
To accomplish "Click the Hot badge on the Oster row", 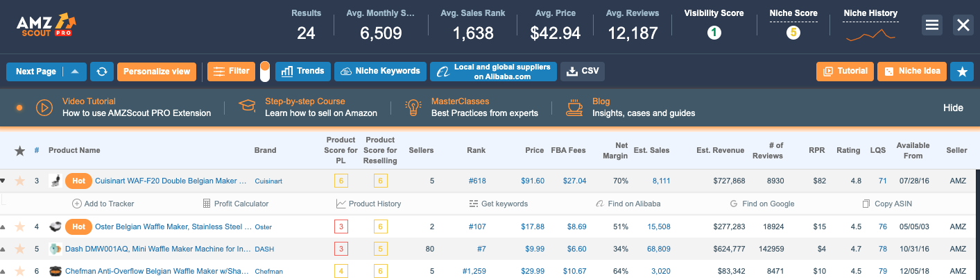I will coord(78,227).
